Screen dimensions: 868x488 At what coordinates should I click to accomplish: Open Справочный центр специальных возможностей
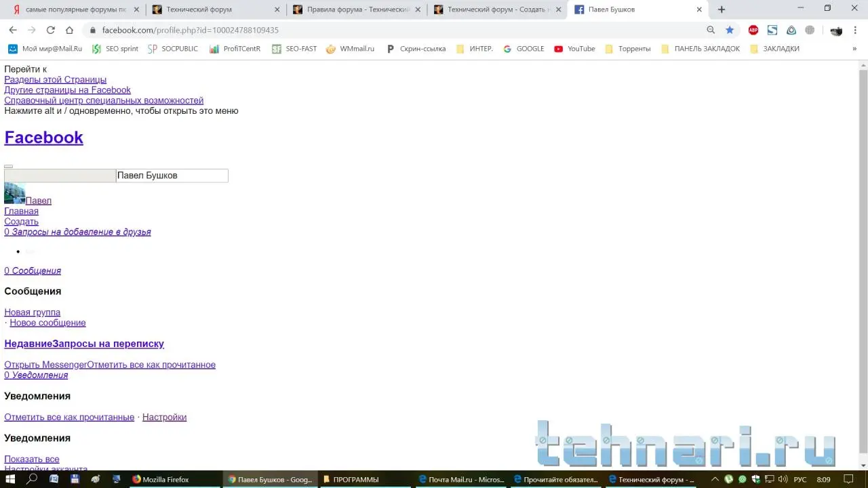104,100
